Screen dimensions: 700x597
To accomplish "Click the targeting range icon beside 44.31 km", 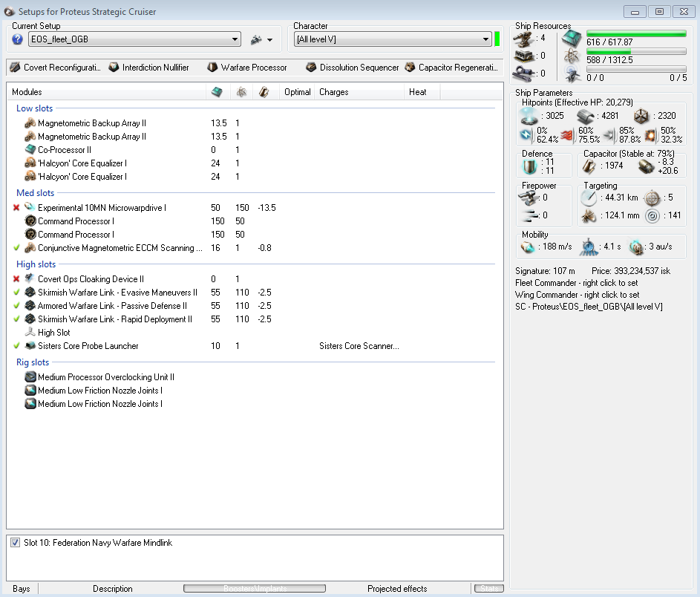I will click(589, 198).
